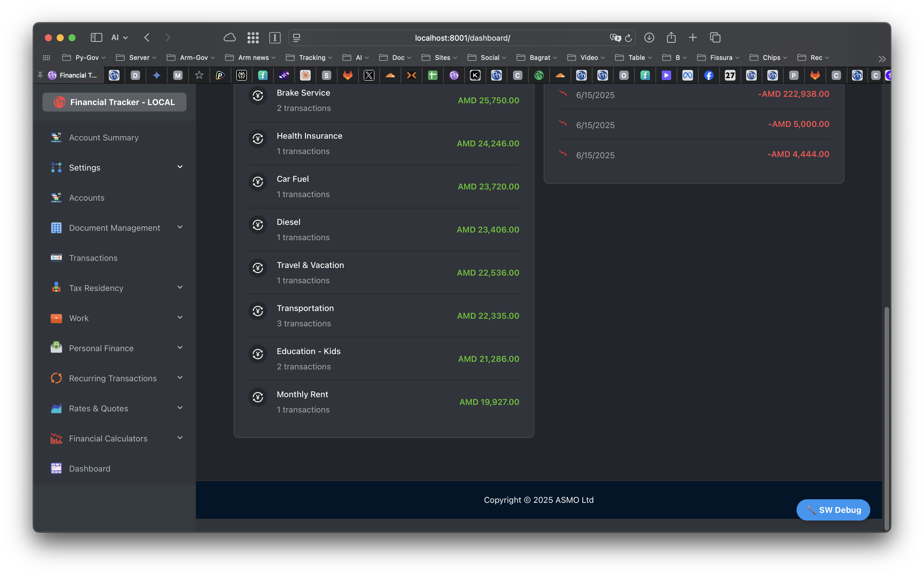This screenshot has width=924, height=576.
Task: Toggle the translate page icon
Action: (615, 38)
